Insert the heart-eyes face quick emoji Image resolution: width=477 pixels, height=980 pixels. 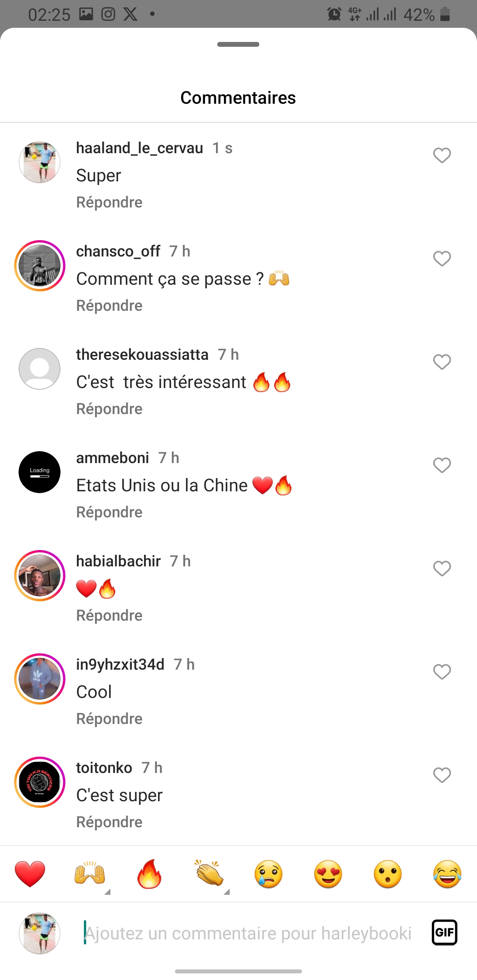tap(328, 874)
